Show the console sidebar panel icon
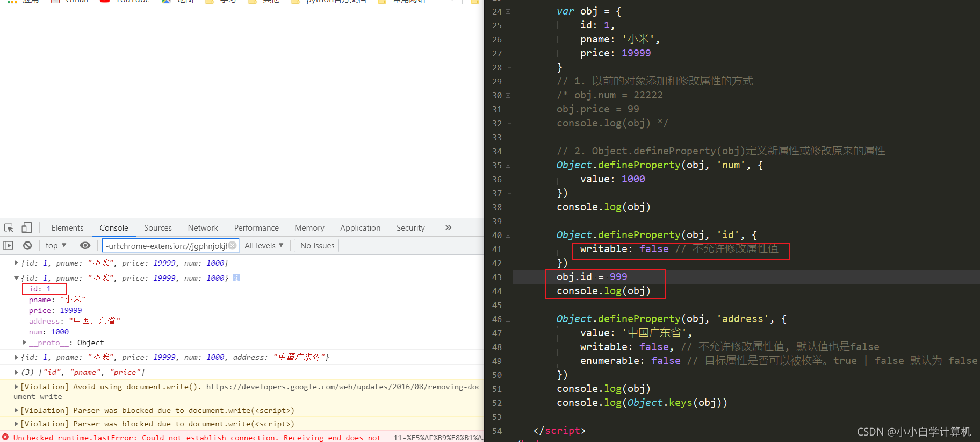This screenshot has height=442, width=980. coord(8,246)
